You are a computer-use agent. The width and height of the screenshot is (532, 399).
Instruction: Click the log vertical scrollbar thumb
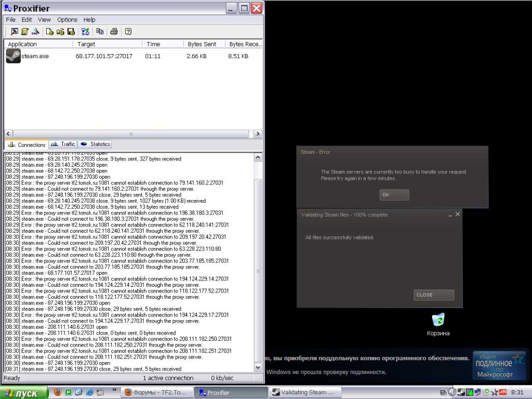click(258, 271)
